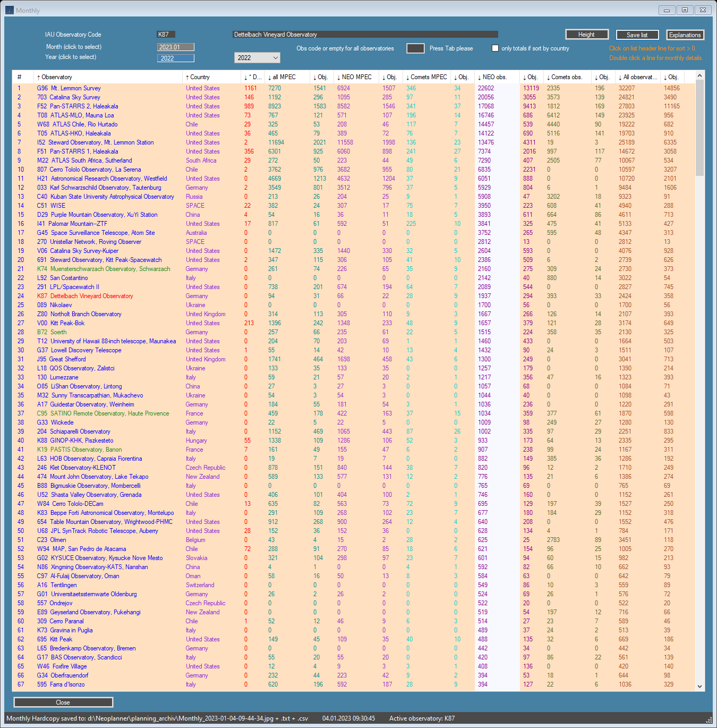Select row 'M22 ATLAS South Africa, Sutherland'

(x=353, y=160)
